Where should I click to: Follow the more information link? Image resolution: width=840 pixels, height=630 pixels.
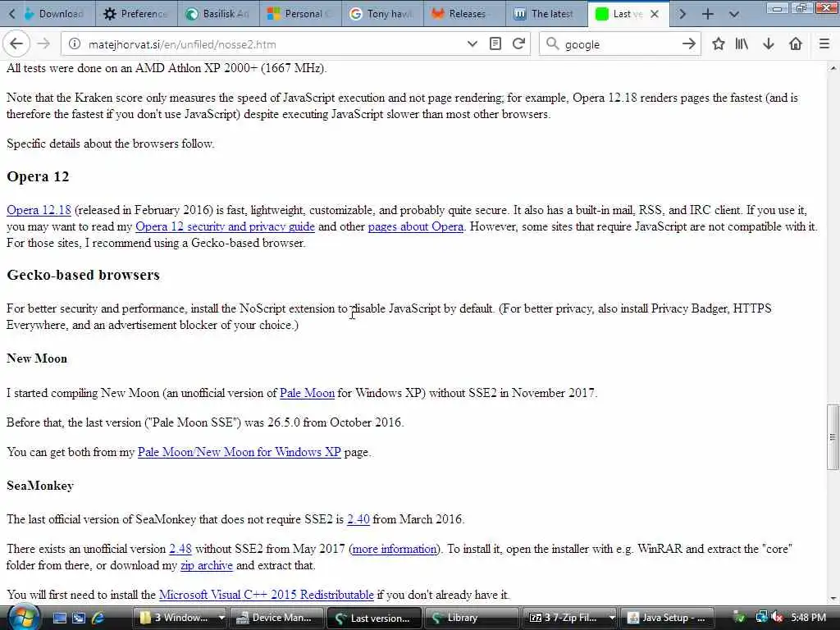[395, 549]
